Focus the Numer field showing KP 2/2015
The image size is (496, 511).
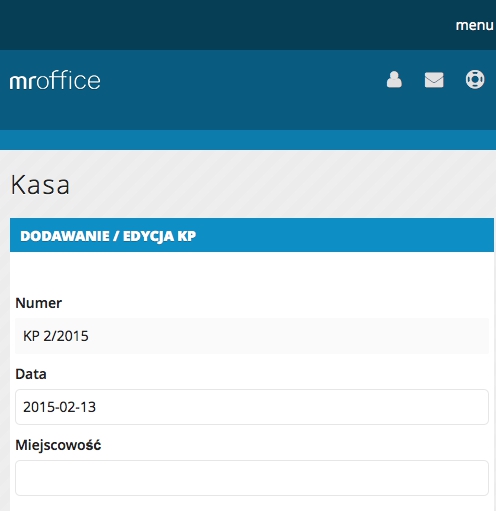point(252,336)
